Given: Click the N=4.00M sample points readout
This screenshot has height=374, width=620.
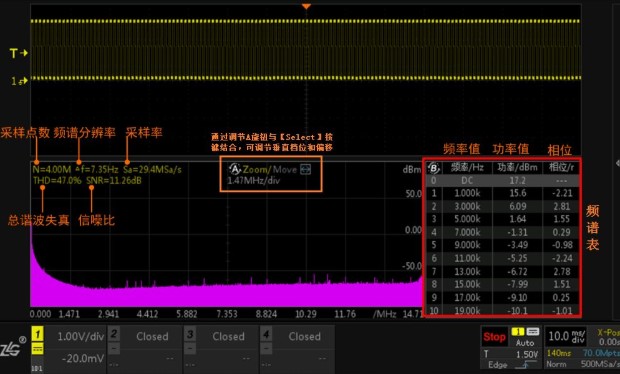Looking at the screenshot, I should pyautogui.click(x=52, y=170).
